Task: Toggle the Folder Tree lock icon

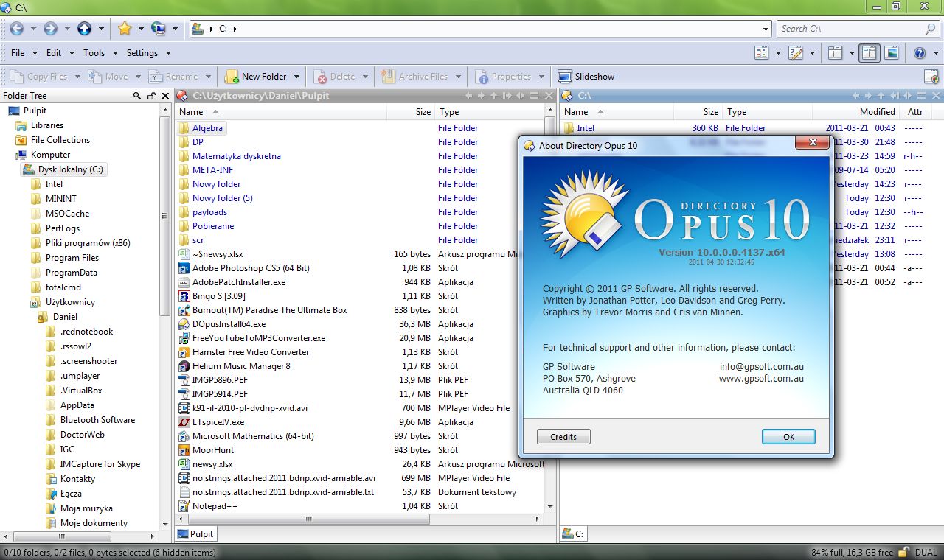Action: 151,96
